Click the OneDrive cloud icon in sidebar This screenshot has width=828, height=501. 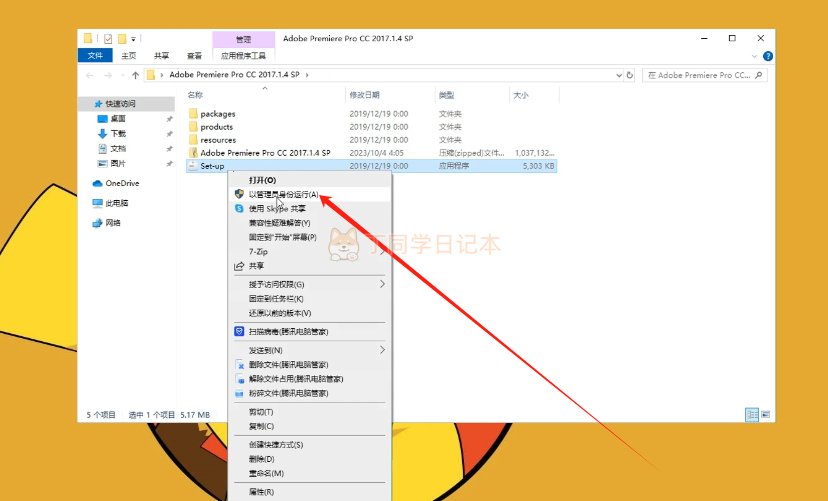pos(97,183)
